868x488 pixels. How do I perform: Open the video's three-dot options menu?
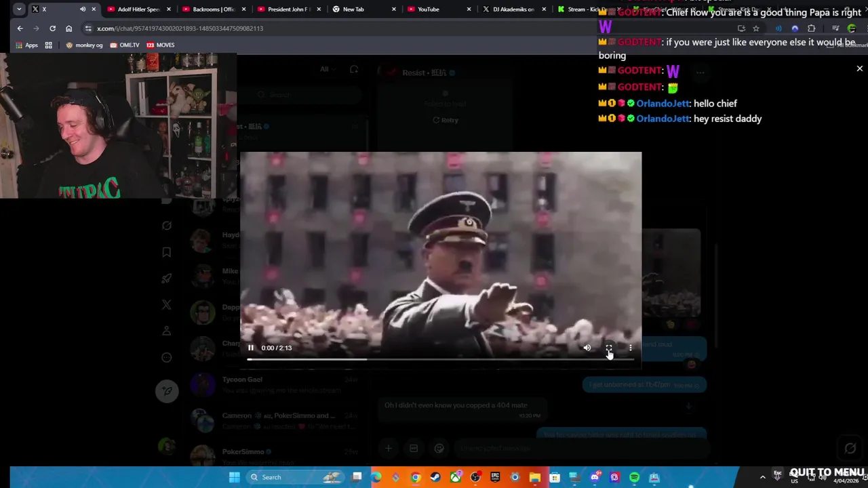(631, 348)
